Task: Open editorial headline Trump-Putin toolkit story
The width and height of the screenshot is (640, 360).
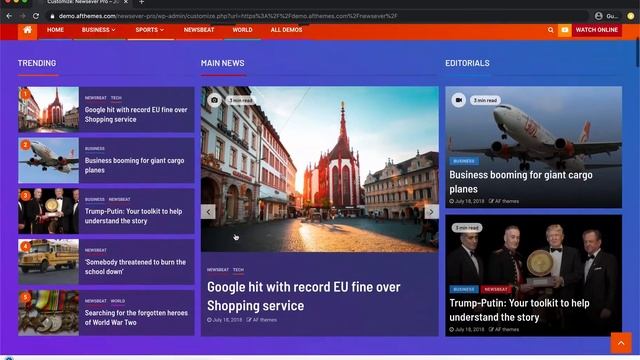Action: point(519,310)
